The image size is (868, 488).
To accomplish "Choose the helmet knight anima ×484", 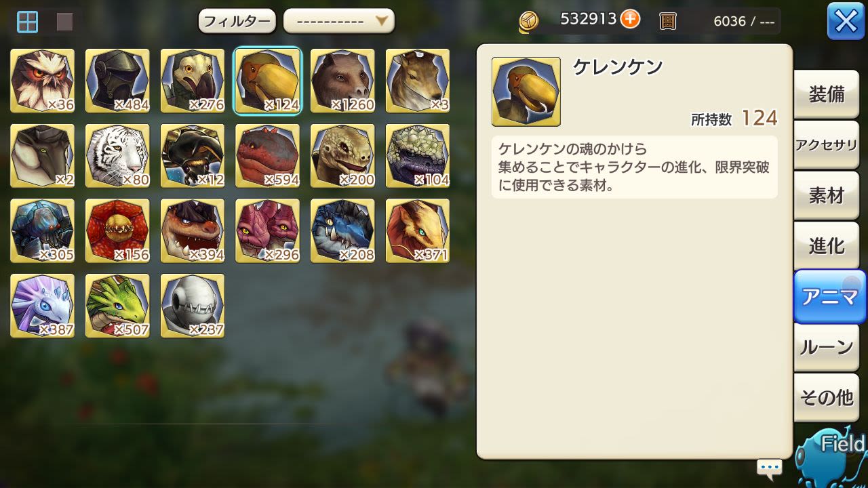I will [x=117, y=81].
